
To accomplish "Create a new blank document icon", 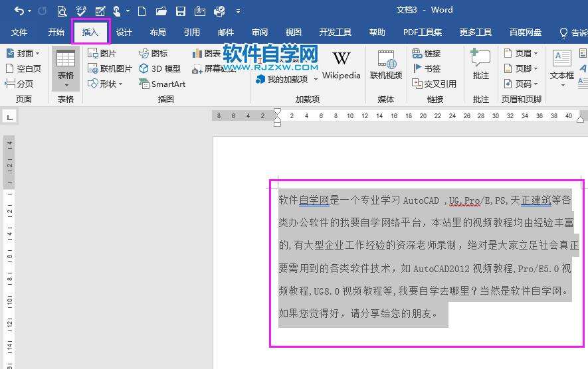I will 142,11.
